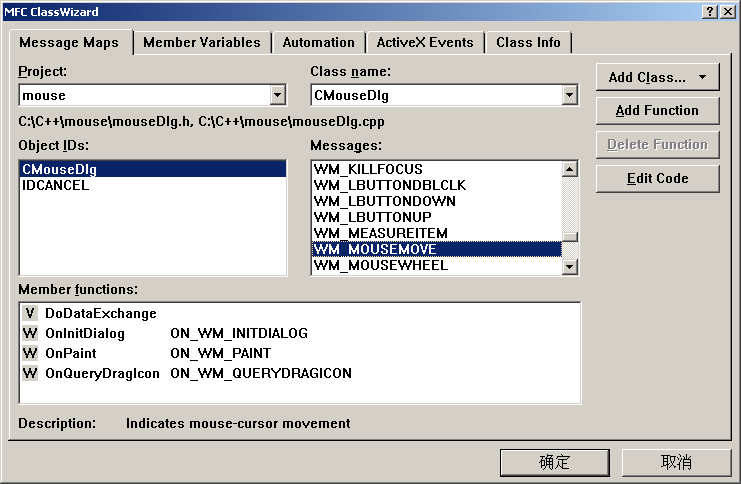
Task: Click the W icon beside OnPaint
Action: tap(30, 353)
